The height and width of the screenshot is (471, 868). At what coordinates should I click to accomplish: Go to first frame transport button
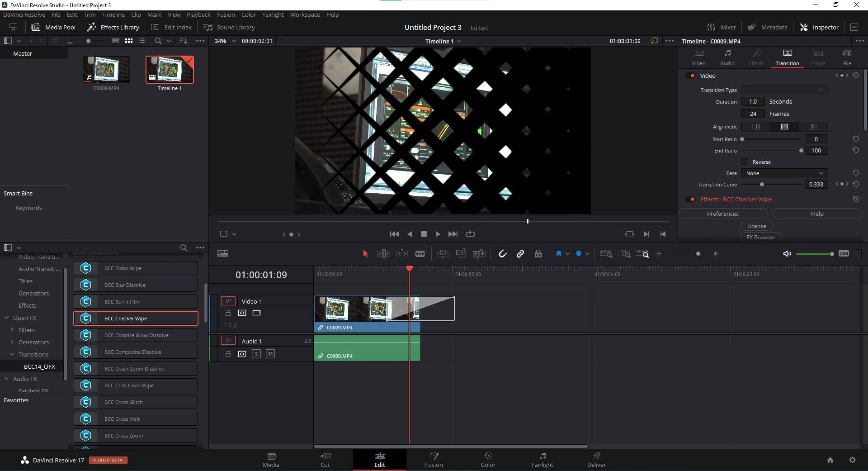click(394, 234)
